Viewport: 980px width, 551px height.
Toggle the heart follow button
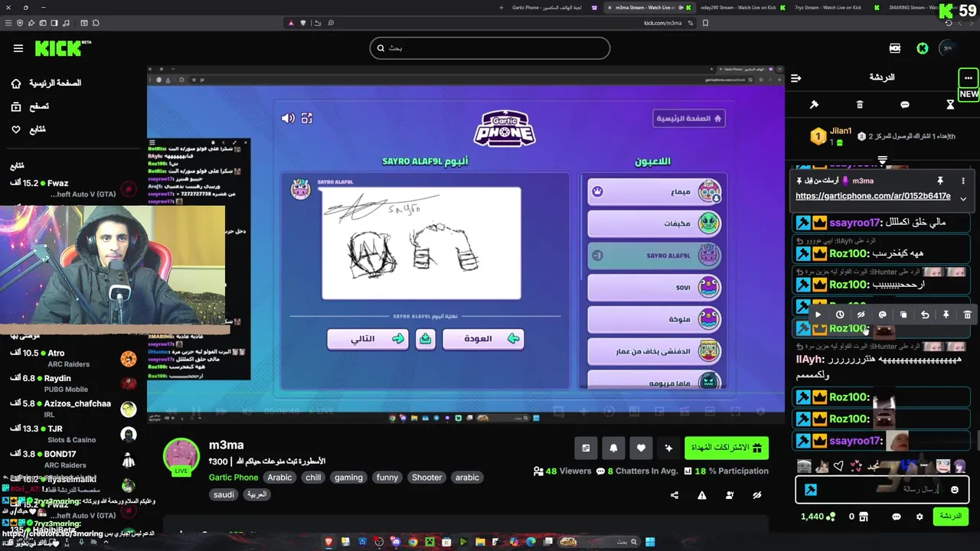(x=641, y=448)
